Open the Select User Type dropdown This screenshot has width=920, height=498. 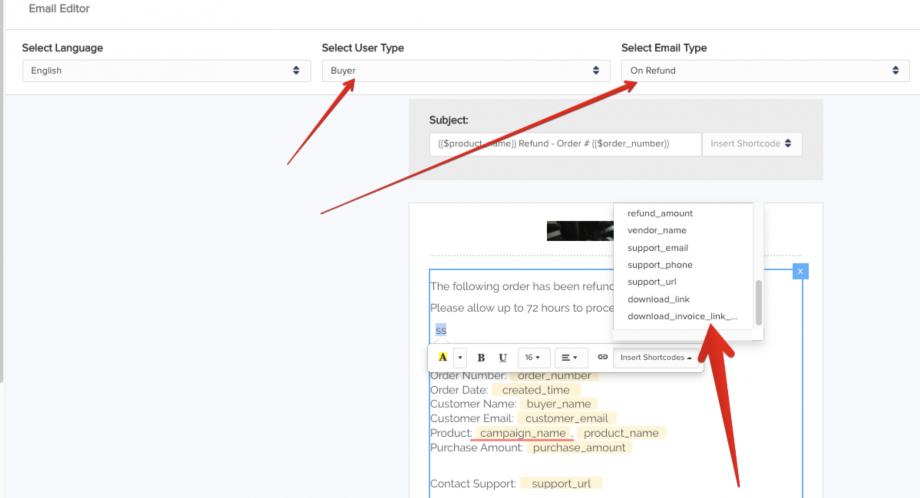tap(465, 71)
